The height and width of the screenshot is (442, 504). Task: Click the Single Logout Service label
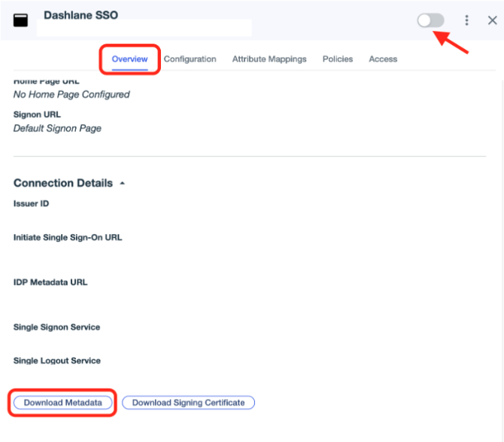(x=57, y=361)
